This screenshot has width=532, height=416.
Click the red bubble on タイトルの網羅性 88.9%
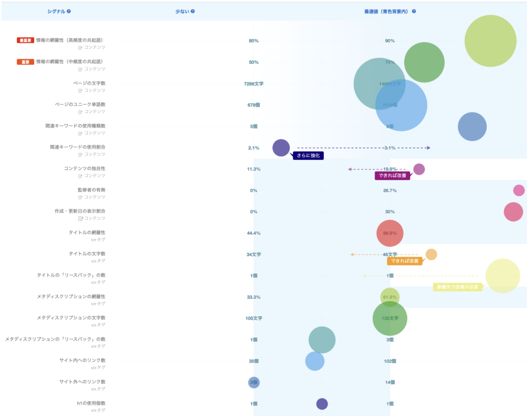click(390, 233)
